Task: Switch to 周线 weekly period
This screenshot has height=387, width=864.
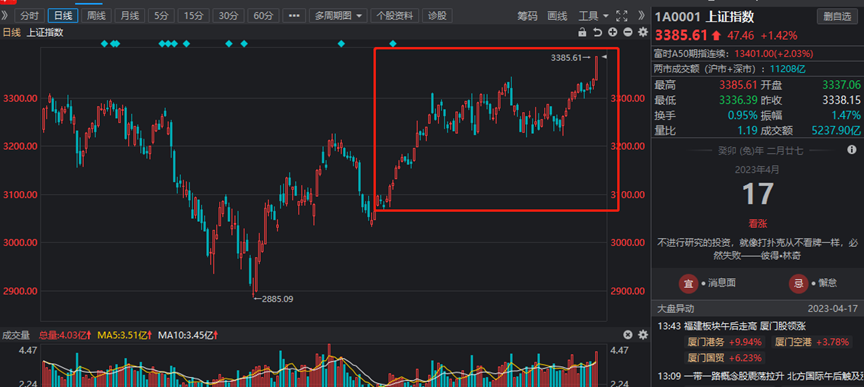Action: 96,15
